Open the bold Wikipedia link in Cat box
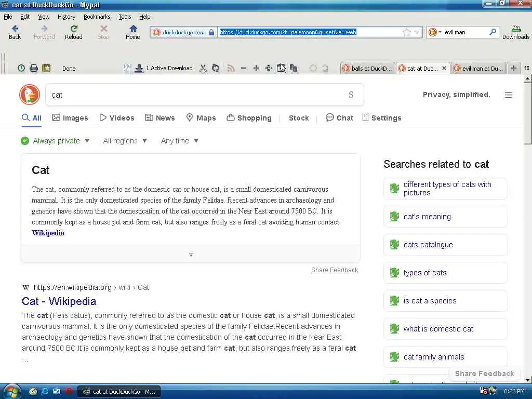 [x=48, y=233]
